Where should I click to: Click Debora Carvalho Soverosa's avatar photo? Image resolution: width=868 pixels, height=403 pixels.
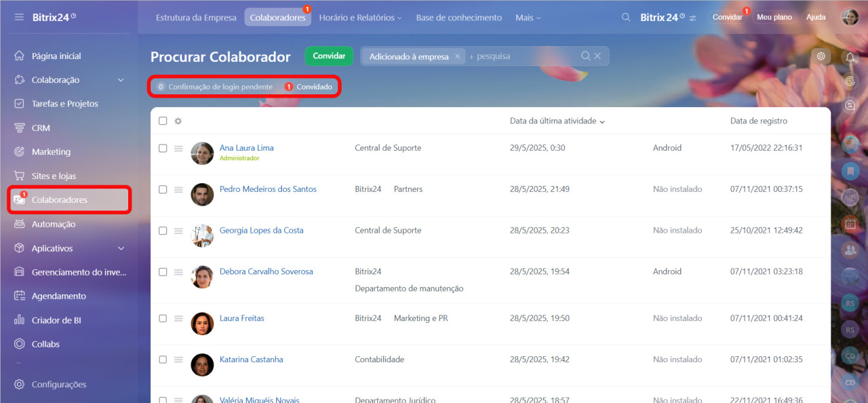click(202, 277)
